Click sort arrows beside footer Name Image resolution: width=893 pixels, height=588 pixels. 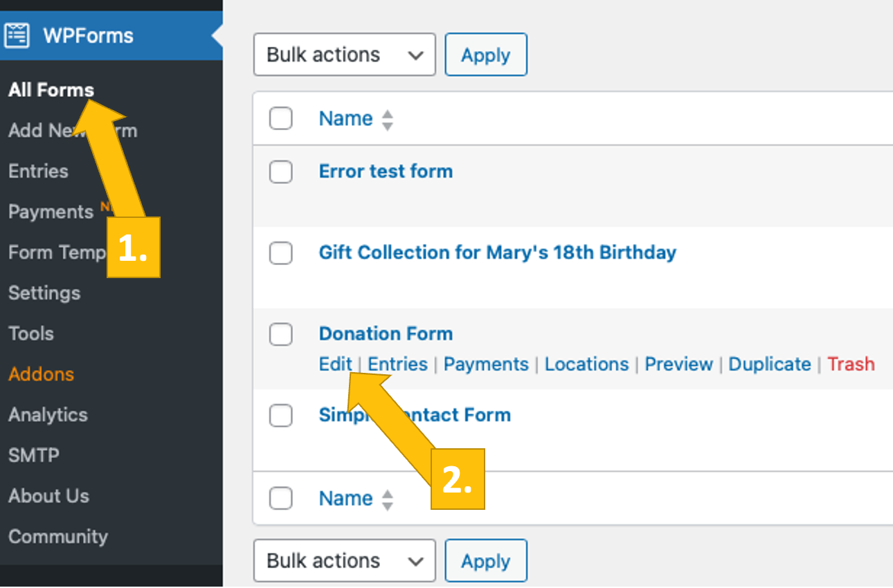click(x=388, y=499)
